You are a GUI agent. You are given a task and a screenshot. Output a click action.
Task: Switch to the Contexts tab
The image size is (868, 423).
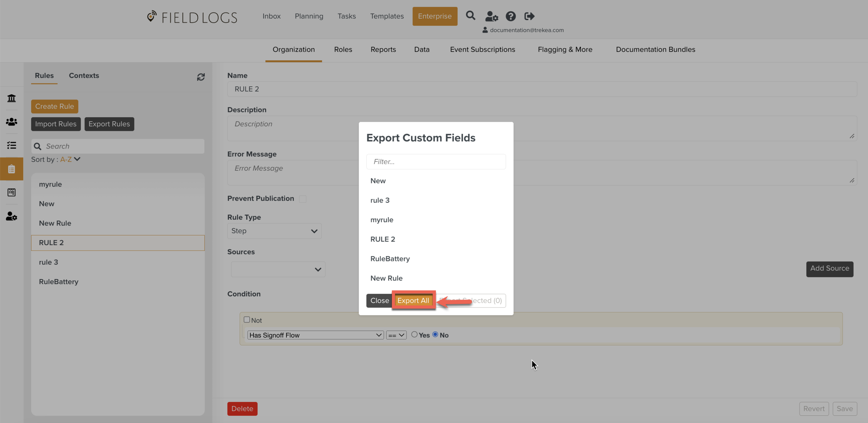(x=84, y=76)
